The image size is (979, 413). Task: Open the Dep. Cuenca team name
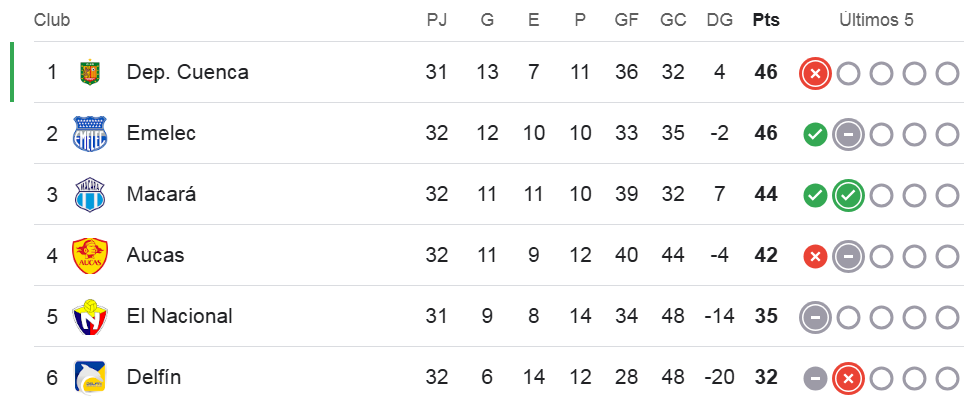click(x=187, y=73)
